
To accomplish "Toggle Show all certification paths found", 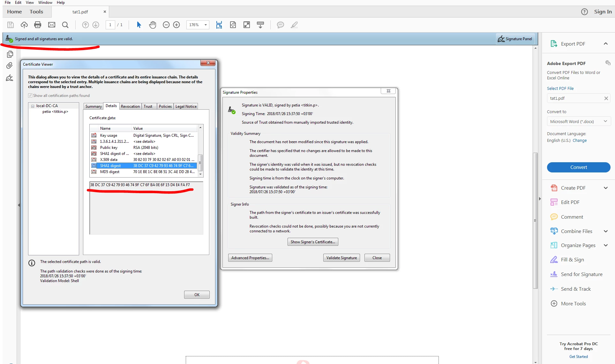I will click(x=30, y=96).
